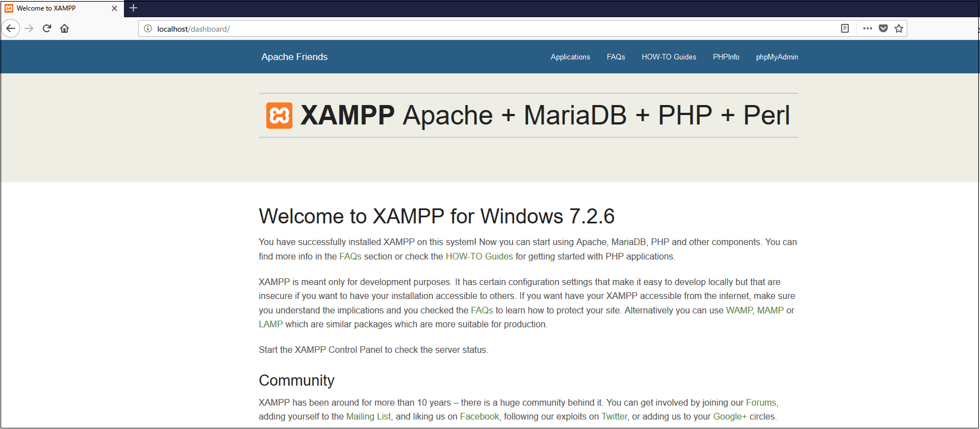Click the browser forward arrow

29,28
